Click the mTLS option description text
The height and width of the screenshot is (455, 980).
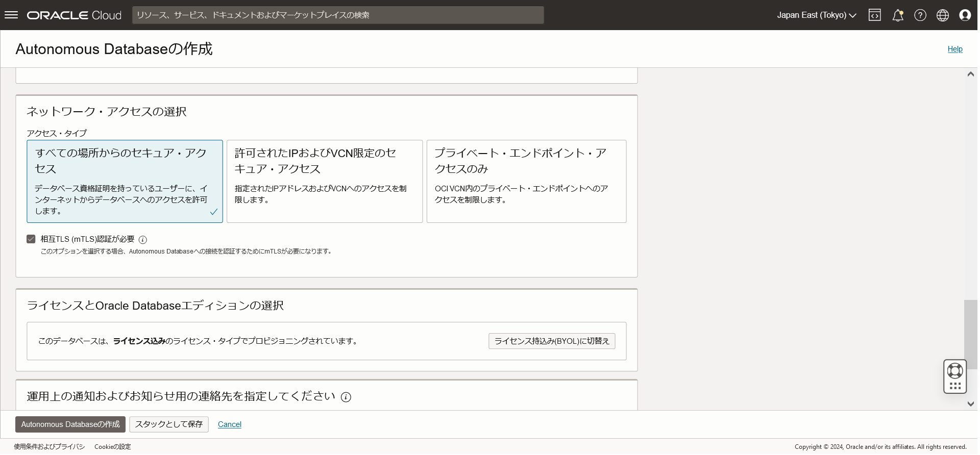187,251
